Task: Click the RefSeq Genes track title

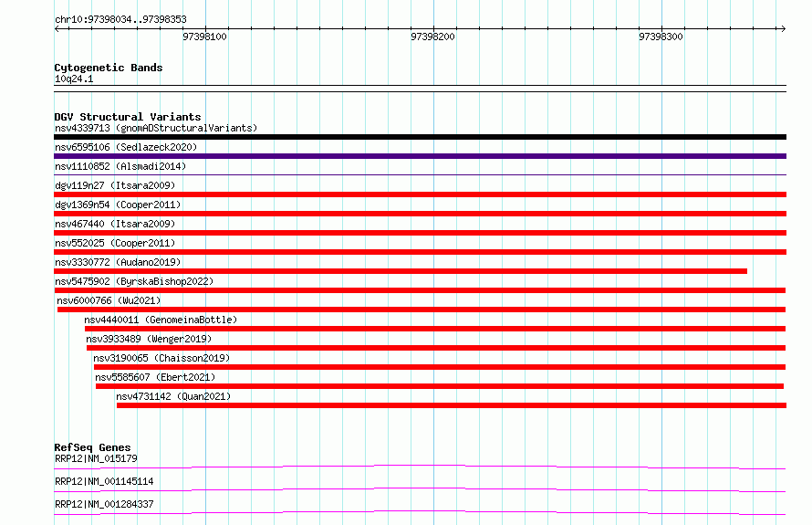Action: coord(93,447)
